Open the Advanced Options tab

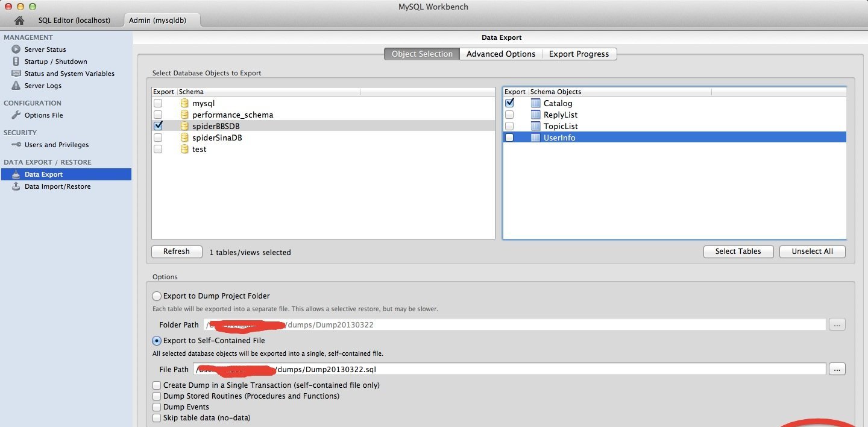501,54
